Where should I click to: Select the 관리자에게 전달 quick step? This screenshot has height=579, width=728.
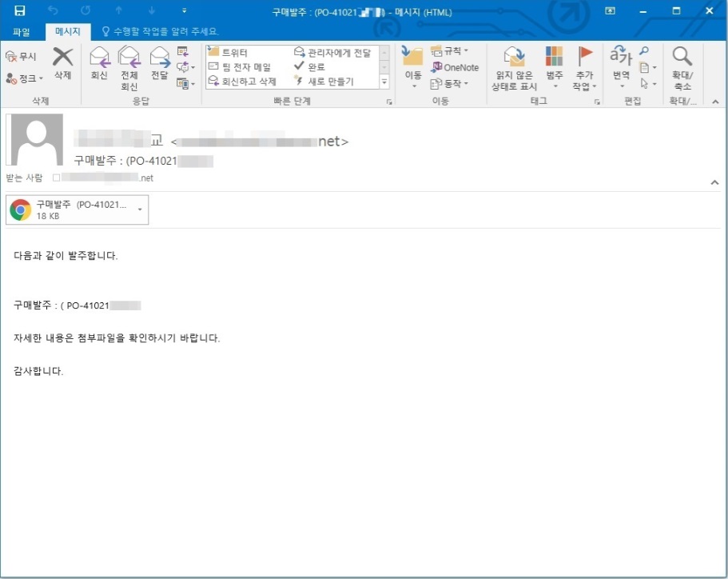tap(333, 53)
